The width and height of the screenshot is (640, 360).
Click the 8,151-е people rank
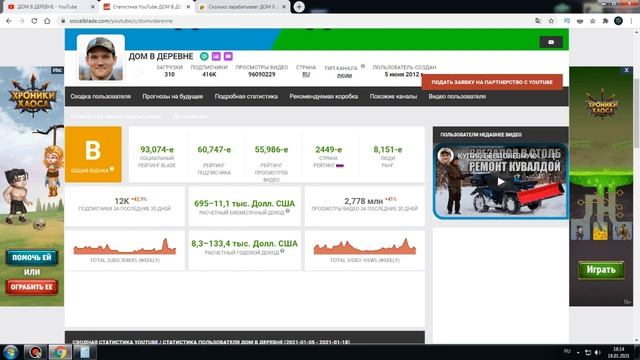387,150
